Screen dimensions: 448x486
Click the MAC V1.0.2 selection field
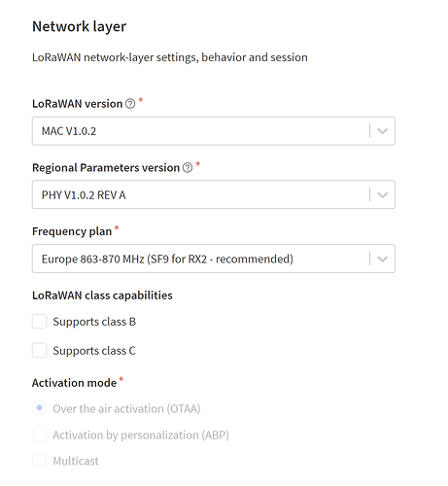point(214,131)
